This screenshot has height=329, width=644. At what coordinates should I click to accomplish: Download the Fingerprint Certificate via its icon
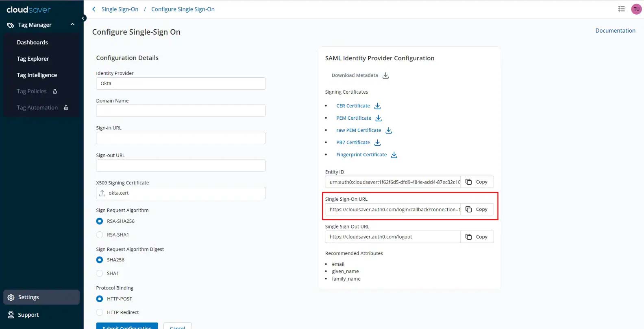point(394,155)
